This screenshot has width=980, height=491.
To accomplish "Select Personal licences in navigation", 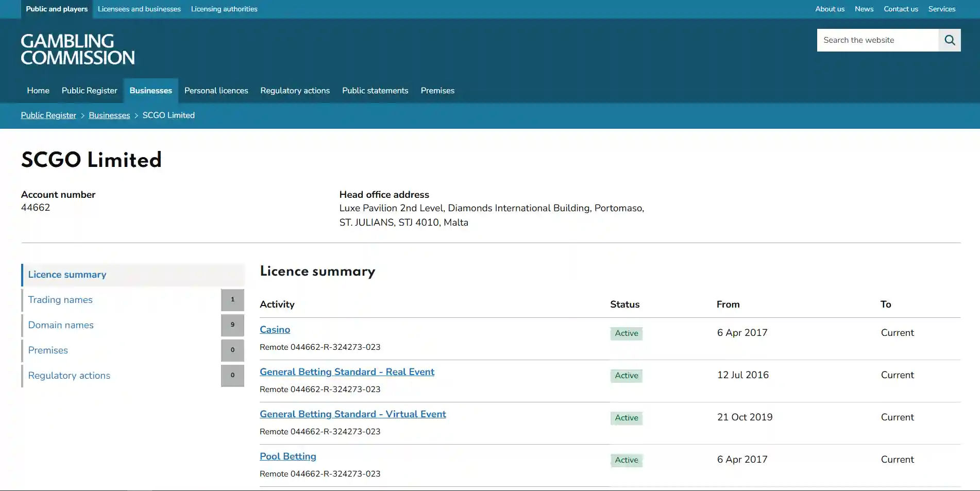I will 216,91.
